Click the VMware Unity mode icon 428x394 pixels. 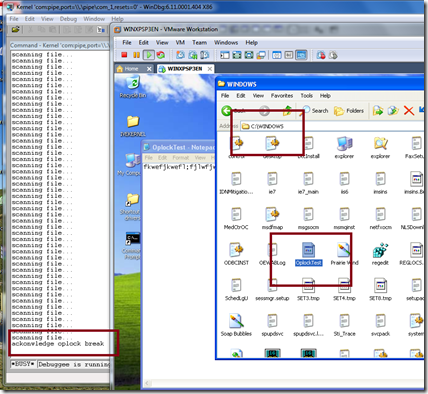coord(261,55)
